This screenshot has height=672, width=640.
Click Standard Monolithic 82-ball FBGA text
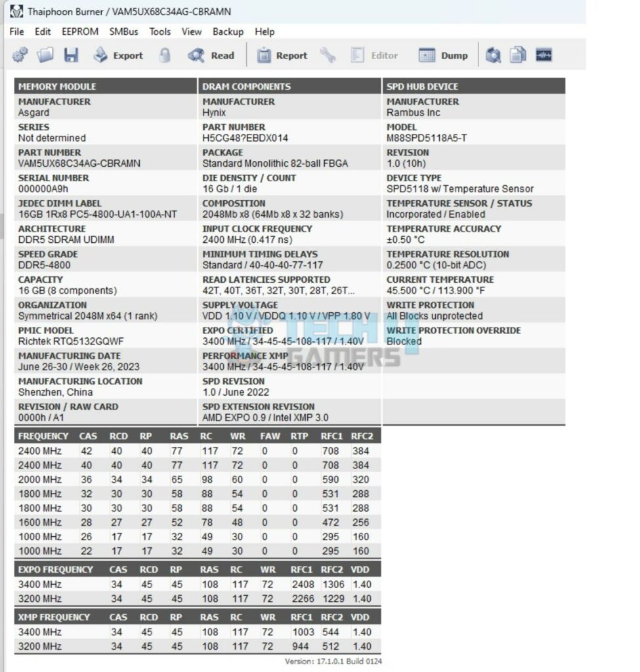275,163
